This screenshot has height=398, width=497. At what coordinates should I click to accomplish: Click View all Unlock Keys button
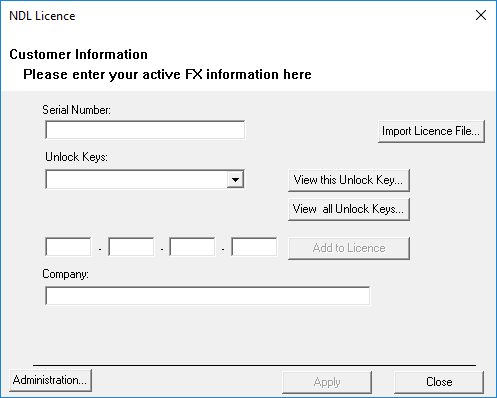tap(349, 209)
